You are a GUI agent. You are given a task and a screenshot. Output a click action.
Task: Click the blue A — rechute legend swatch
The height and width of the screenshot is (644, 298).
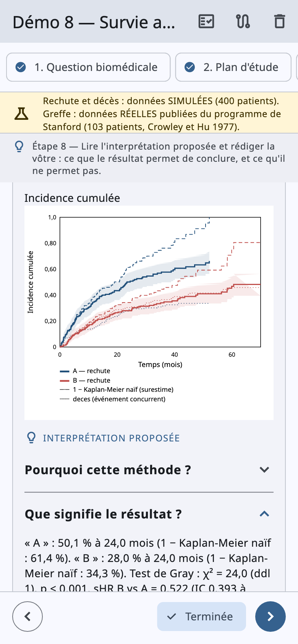[x=65, y=371]
